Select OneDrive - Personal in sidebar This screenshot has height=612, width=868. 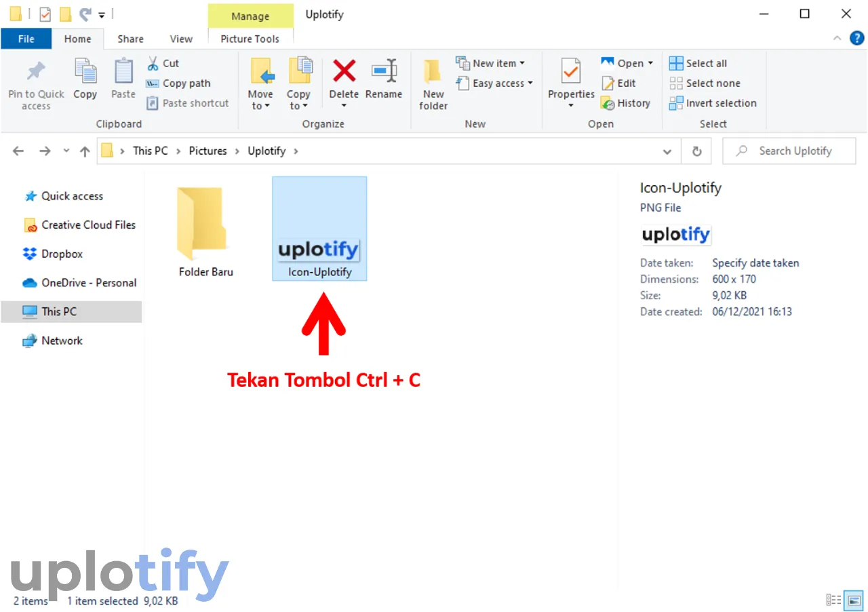[79, 283]
